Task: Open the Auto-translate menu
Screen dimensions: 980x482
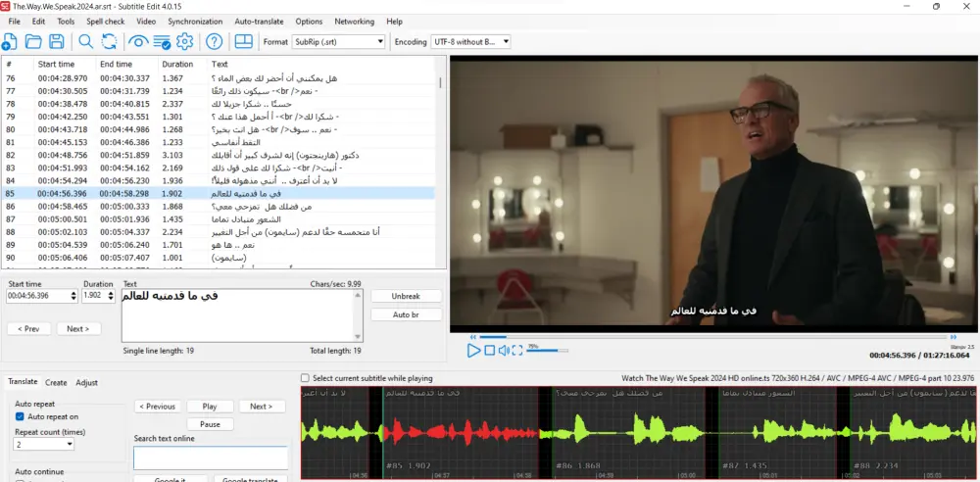Action: click(259, 22)
